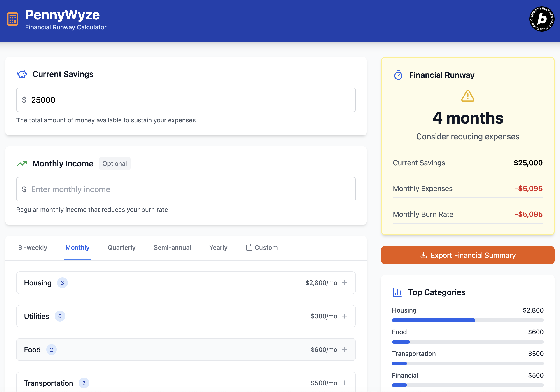Select the Semi-annual tab

(172, 247)
